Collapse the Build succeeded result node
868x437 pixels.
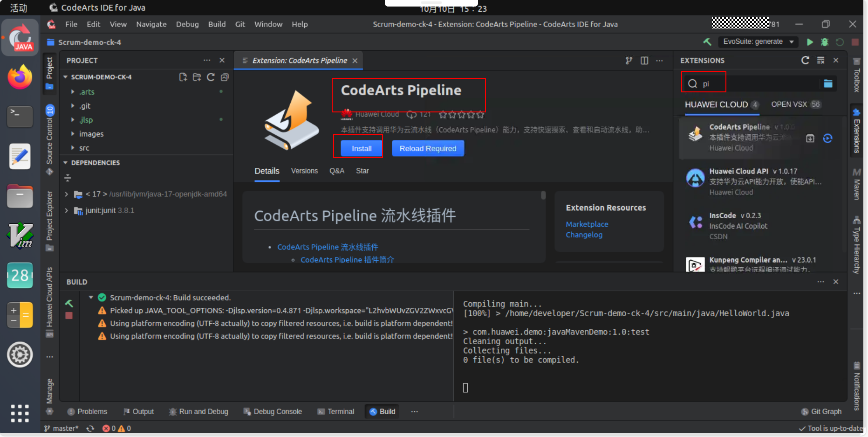click(91, 298)
